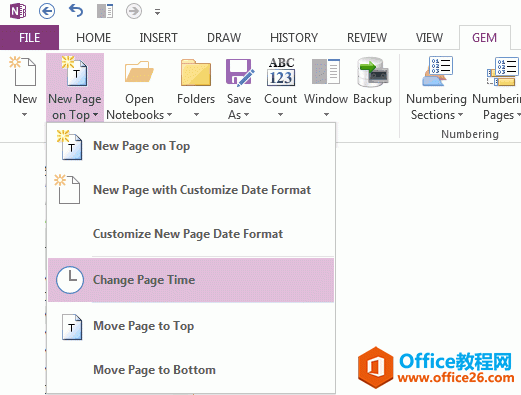
Task: Click the Numbering Sections icon
Action: (437, 71)
